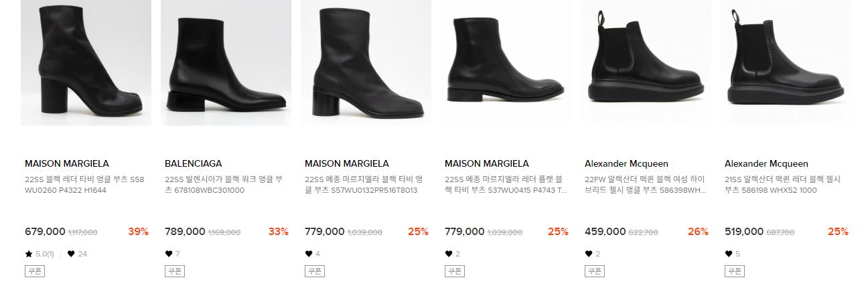Open the BALENCIAGA brand link

pyautogui.click(x=194, y=163)
